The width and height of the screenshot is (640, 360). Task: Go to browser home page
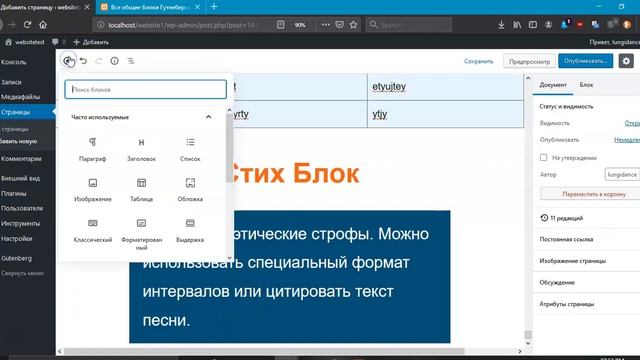(x=43, y=25)
